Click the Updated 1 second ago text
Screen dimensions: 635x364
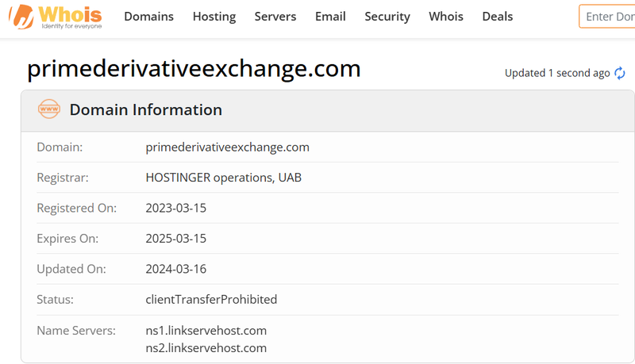point(557,73)
